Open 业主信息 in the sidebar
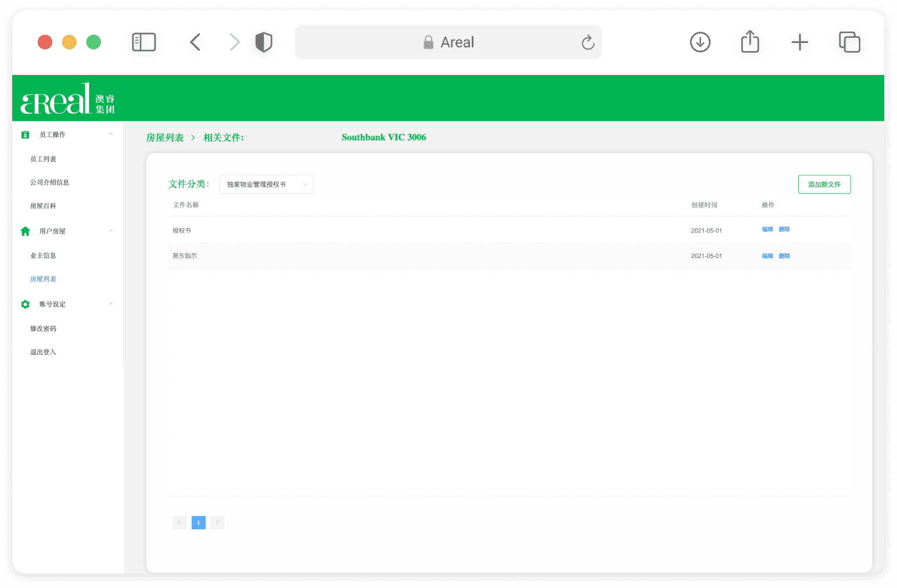Screen dimensions: 897x588 [x=44, y=256]
